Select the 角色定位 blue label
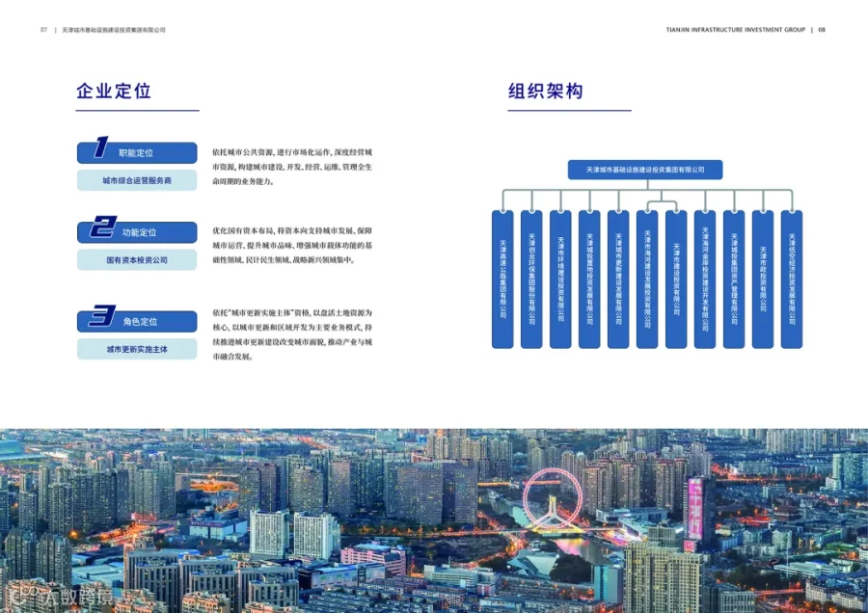Viewport: 868px width, 613px height. coord(137,321)
